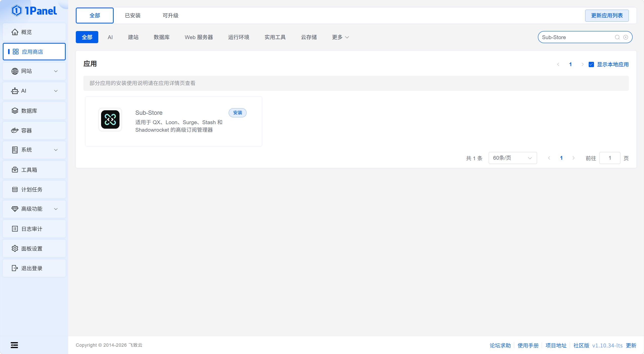Toggle 显示本地应用 checkbox
644x354 pixels.
coord(591,65)
